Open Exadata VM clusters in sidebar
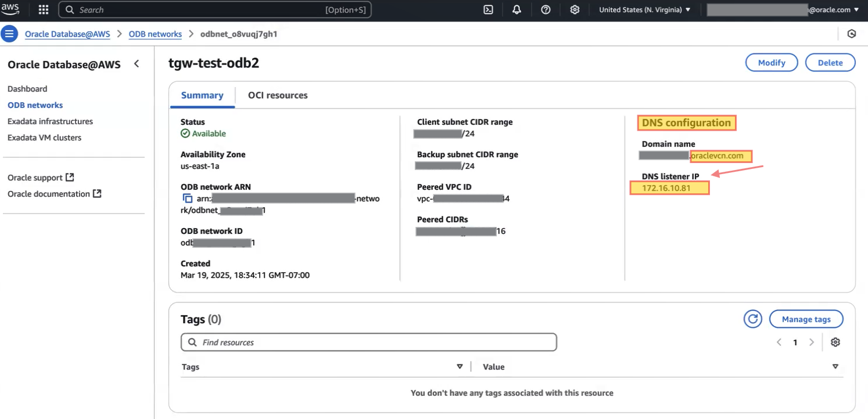This screenshot has width=868, height=419. click(x=44, y=138)
